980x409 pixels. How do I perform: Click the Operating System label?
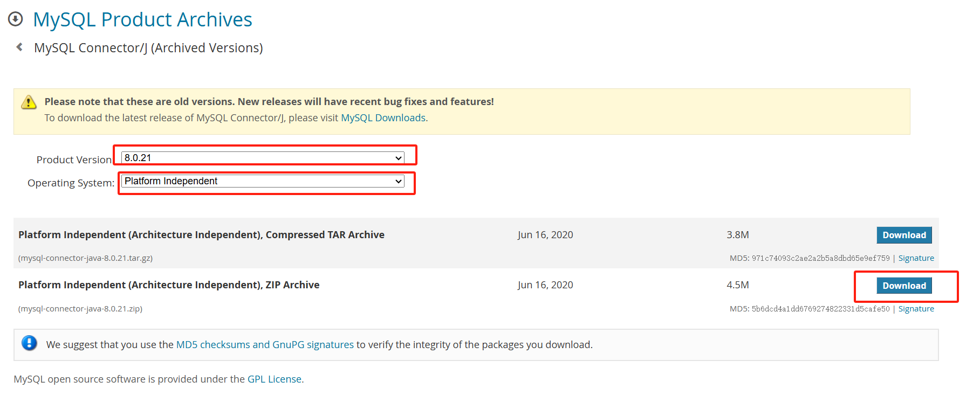coord(71,183)
